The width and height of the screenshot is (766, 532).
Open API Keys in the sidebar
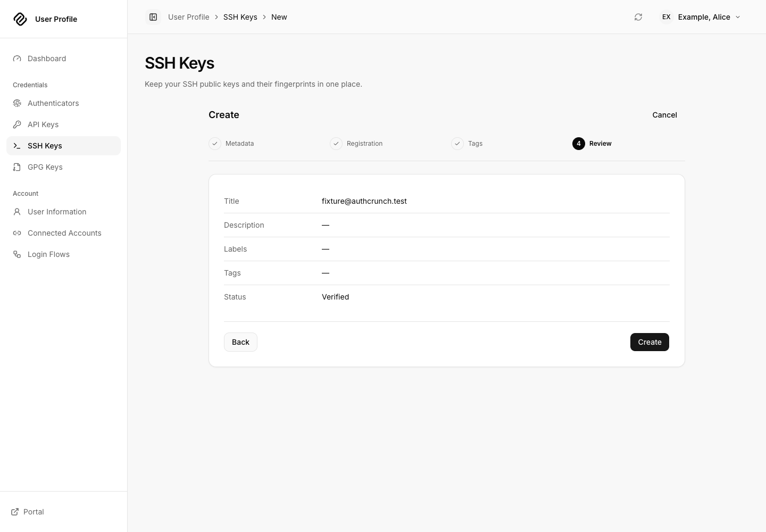click(64, 124)
